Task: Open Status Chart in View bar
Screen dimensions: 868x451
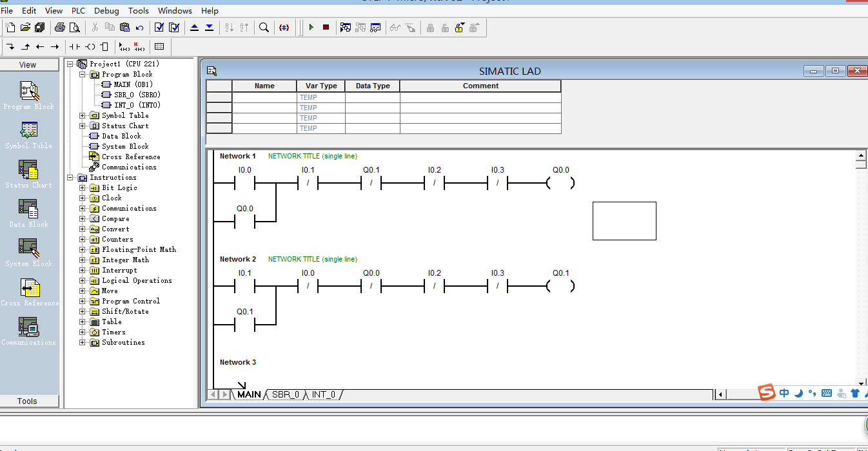Action: [x=29, y=174]
